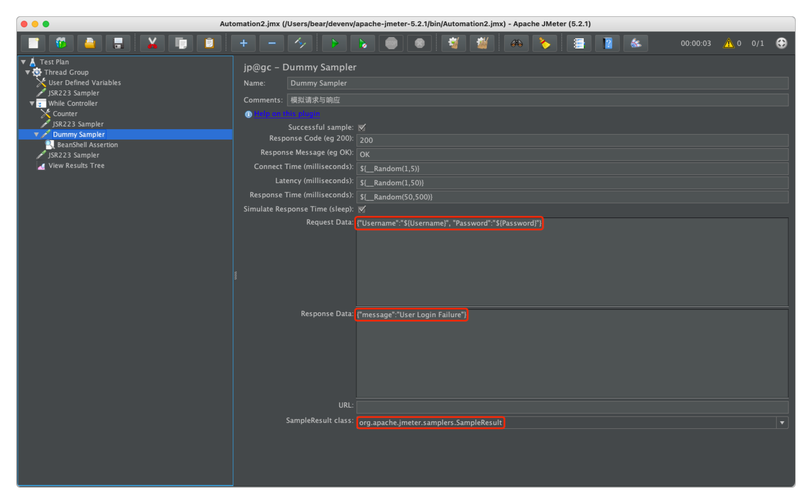Edit the Response Time field
Screen dimensions: 812x504
[572, 197]
